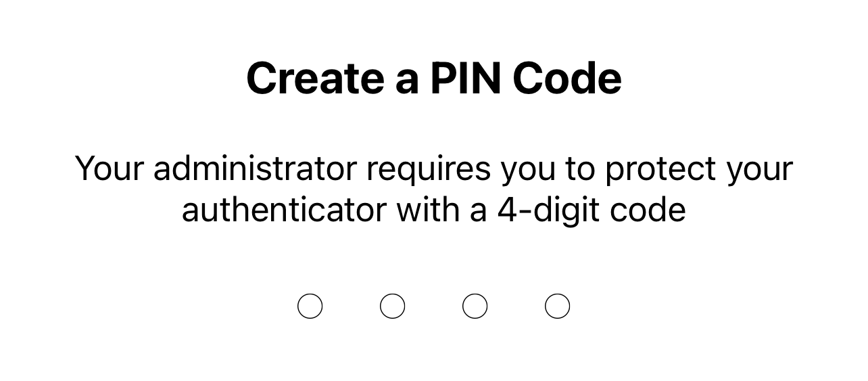Click the final word "code" in the description

coord(648,209)
